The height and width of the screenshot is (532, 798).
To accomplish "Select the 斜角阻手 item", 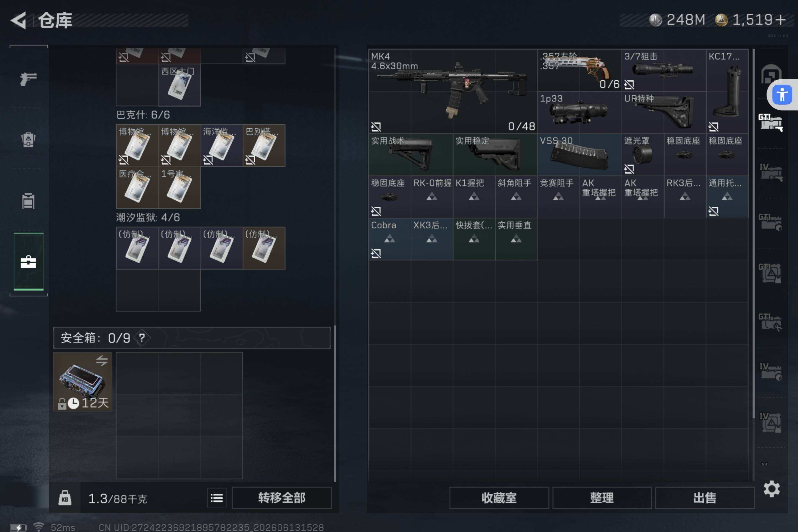I will click(x=516, y=197).
